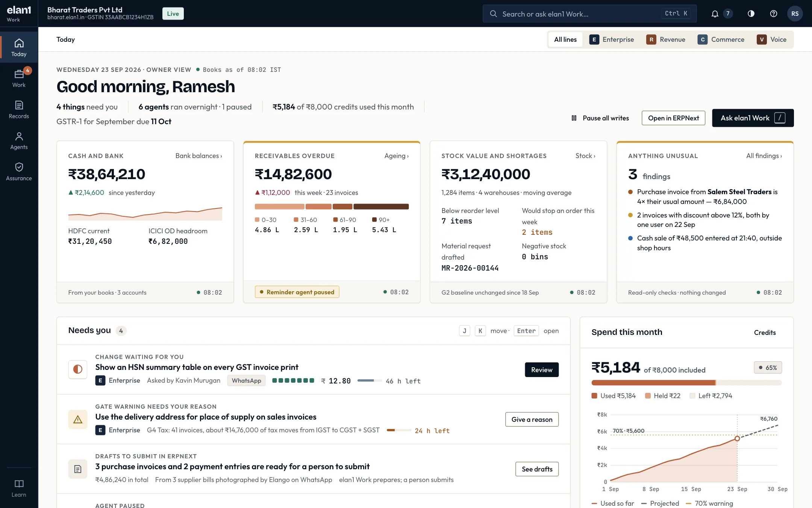The image size is (812, 508).
Task: Expand the Ageing link
Action: 396,156
